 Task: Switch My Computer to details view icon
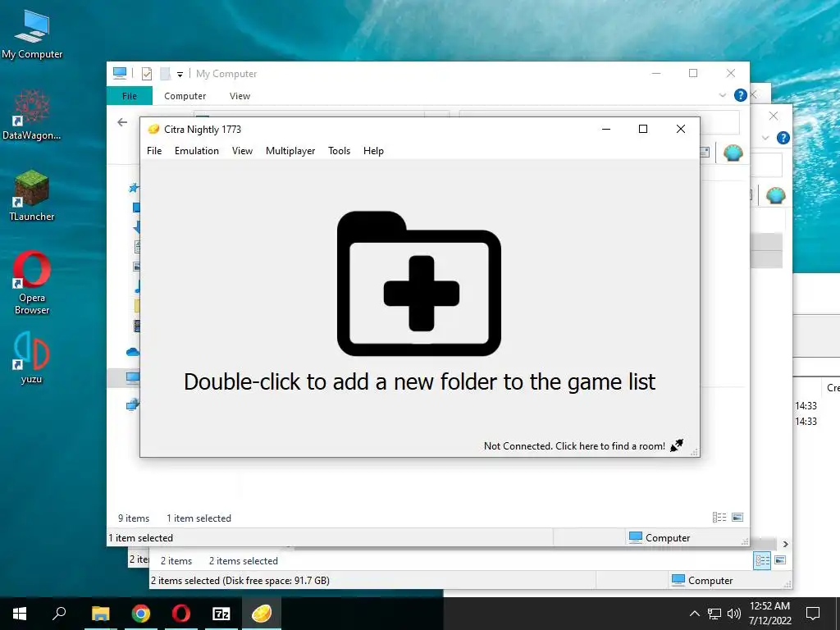(x=719, y=517)
